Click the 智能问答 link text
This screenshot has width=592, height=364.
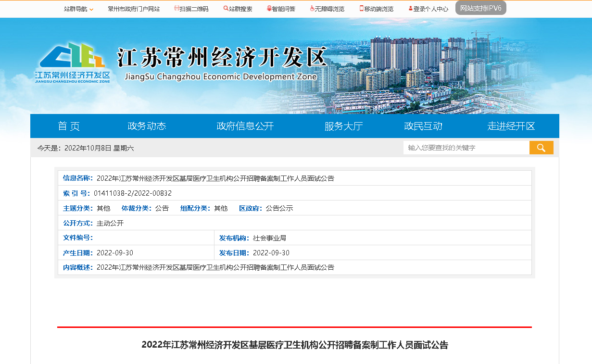click(284, 9)
